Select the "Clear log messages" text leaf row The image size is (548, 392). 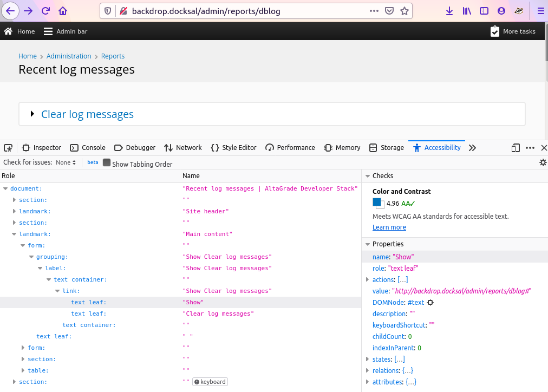coord(180,313)
